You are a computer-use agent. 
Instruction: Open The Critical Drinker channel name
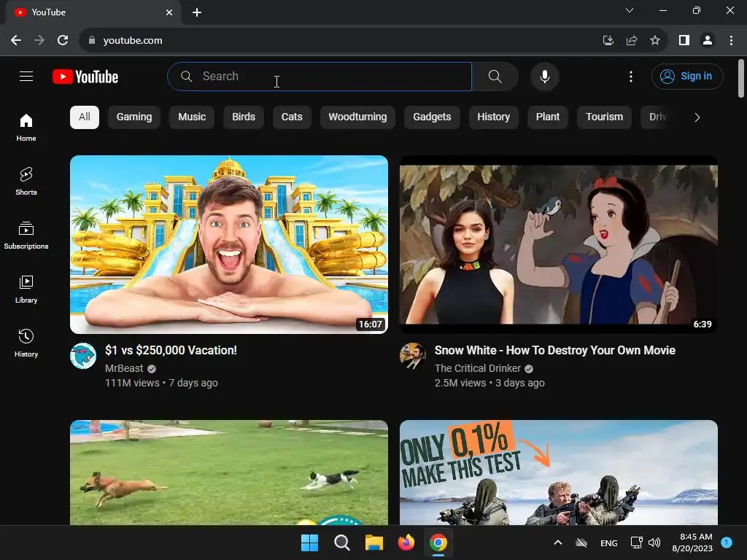tap(478, 368)
